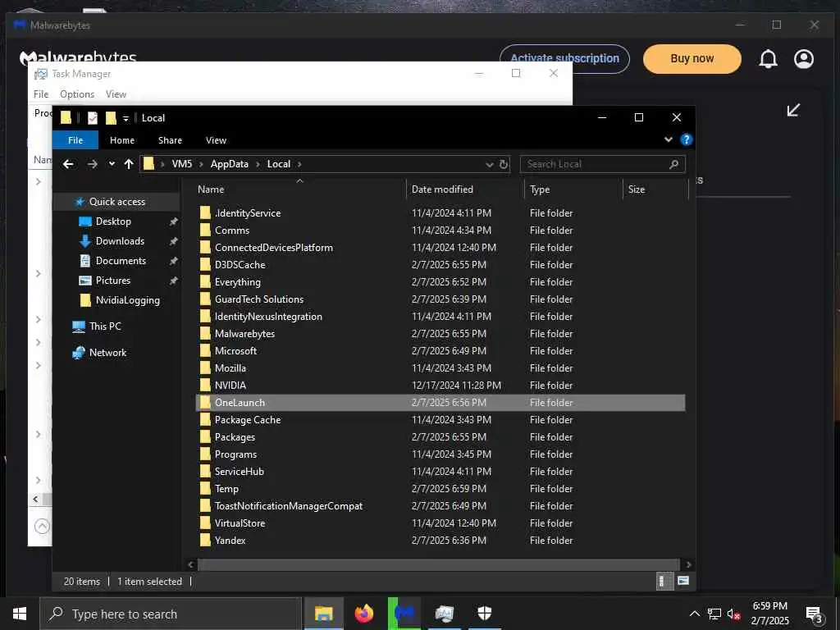Select Network in navigation pane
840x630 pixels.
point(107,353)
